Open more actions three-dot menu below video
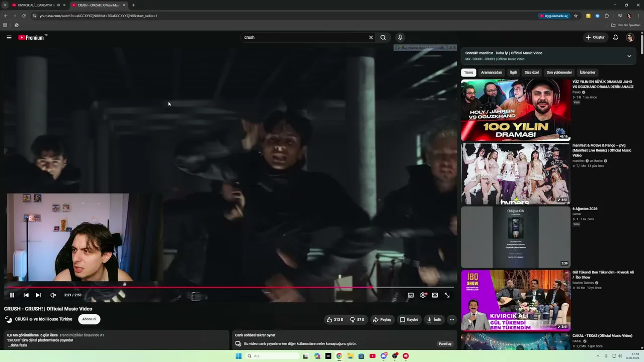The width and height of the screenshot is (644, 362). coord(452,319)
